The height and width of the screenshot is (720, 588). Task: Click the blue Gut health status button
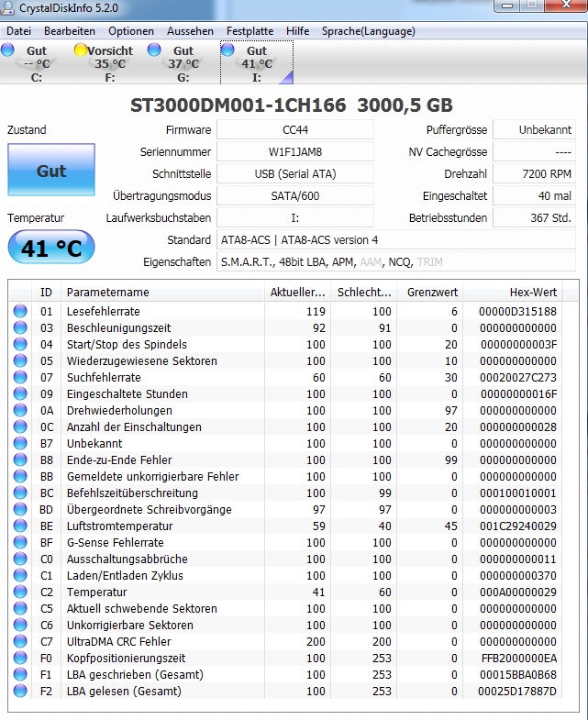coord(51,170)
